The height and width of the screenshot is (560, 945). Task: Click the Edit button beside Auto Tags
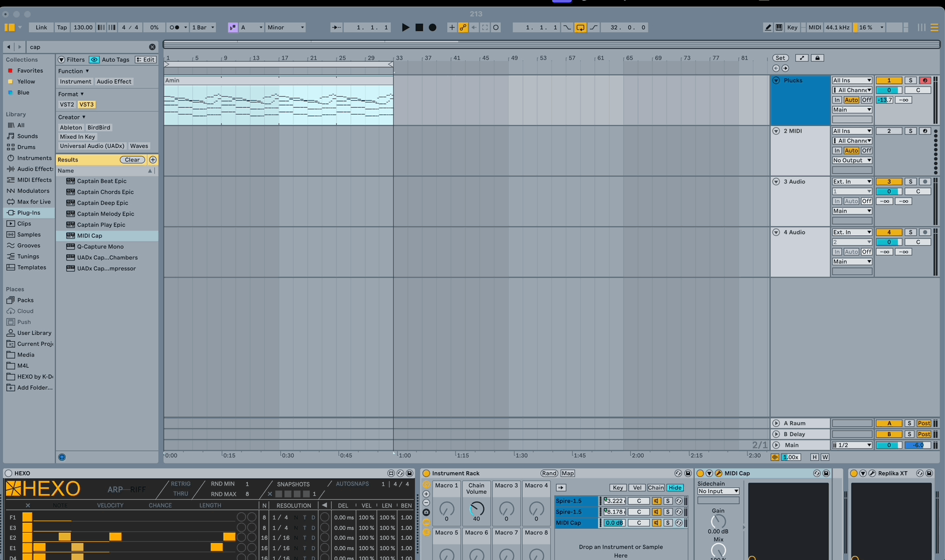(x=145, y=60)
